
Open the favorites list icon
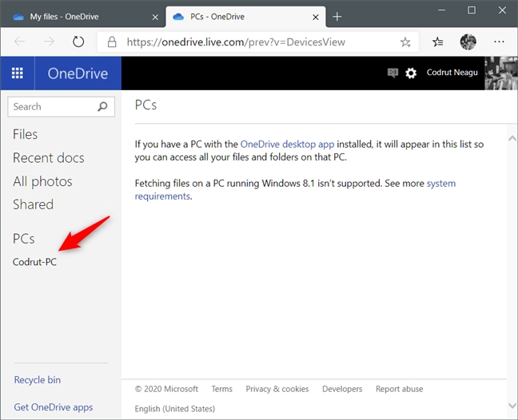tap(437, 42)
